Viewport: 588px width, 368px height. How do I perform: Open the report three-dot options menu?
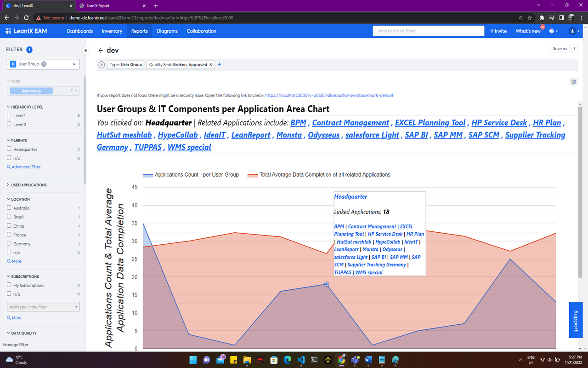574,49
